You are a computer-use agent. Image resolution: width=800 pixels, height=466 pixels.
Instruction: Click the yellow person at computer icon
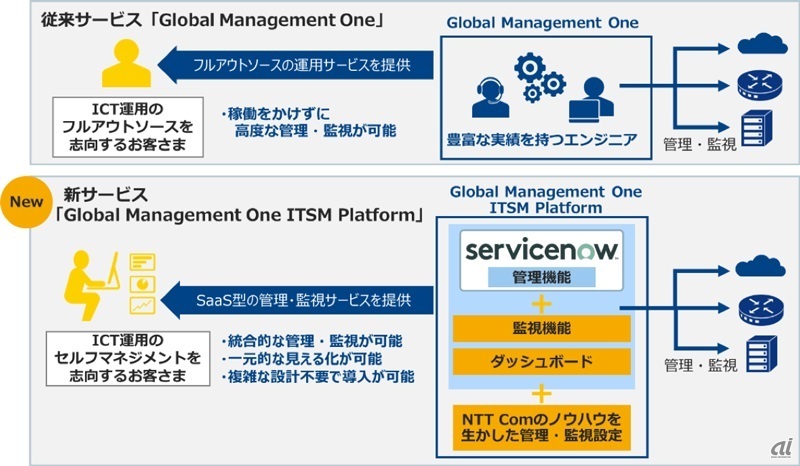(92, 285)
